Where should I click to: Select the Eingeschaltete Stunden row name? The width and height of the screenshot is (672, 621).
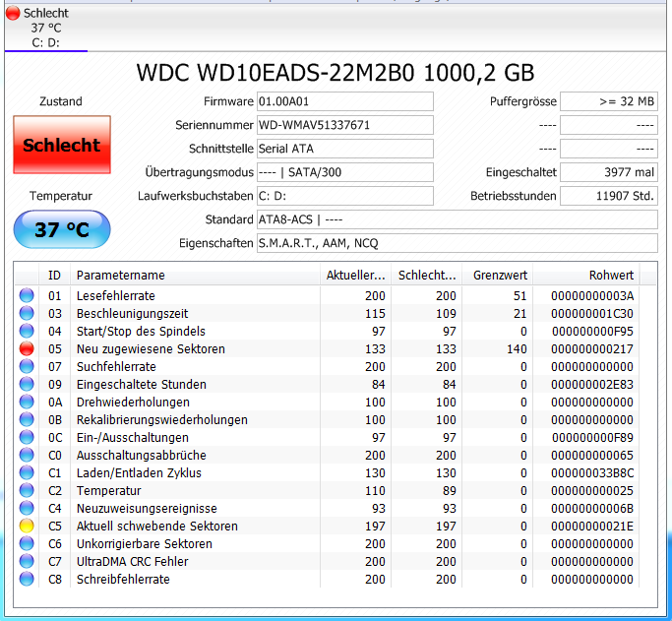tap(141, 384)
